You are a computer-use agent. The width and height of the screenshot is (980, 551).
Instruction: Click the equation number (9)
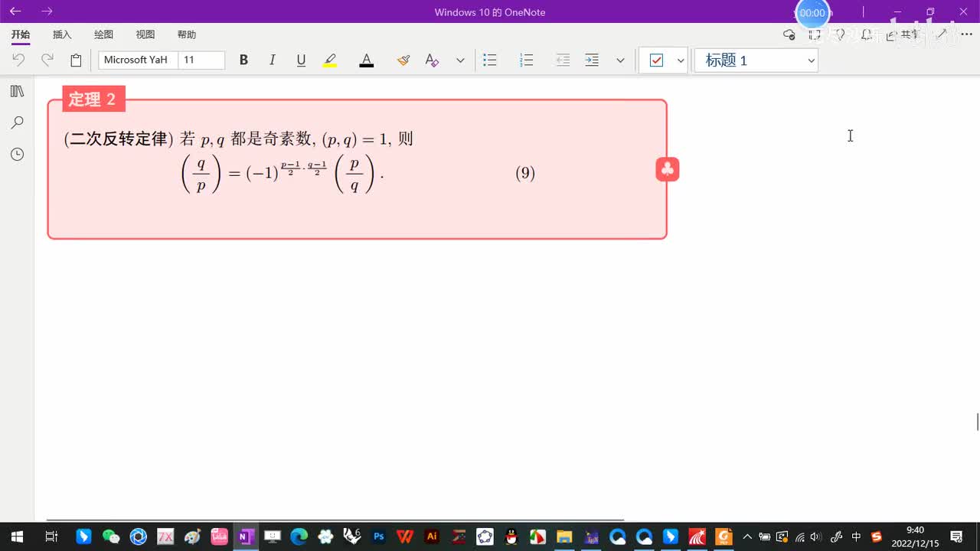click(x=525, y=173)
